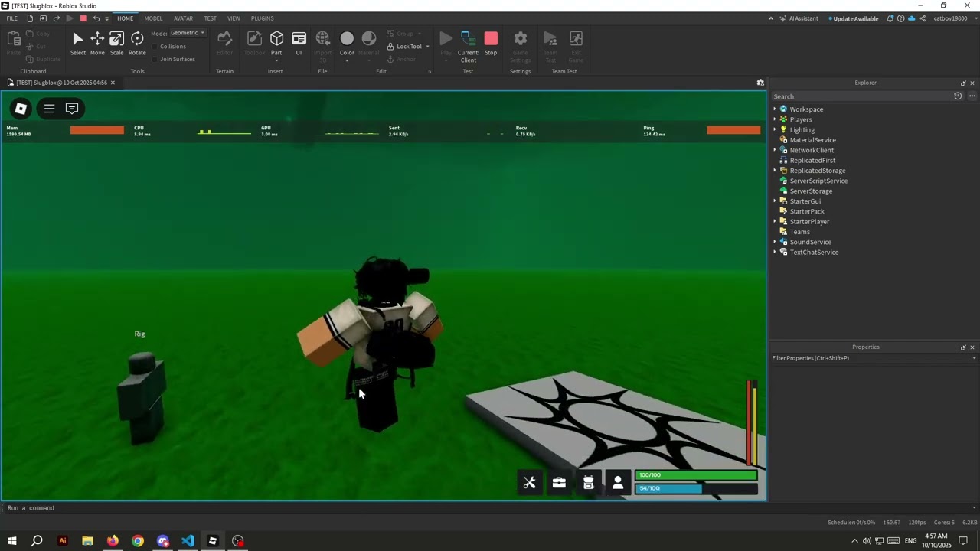Click the Filter Properties input field
The width and height of the screenshot is (980, 551).
point(871,358)
